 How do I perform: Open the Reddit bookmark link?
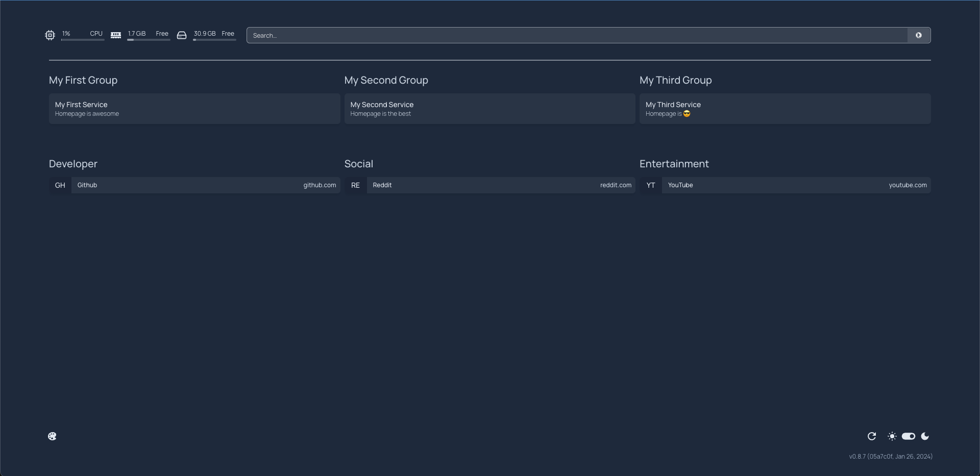[500, 185]
